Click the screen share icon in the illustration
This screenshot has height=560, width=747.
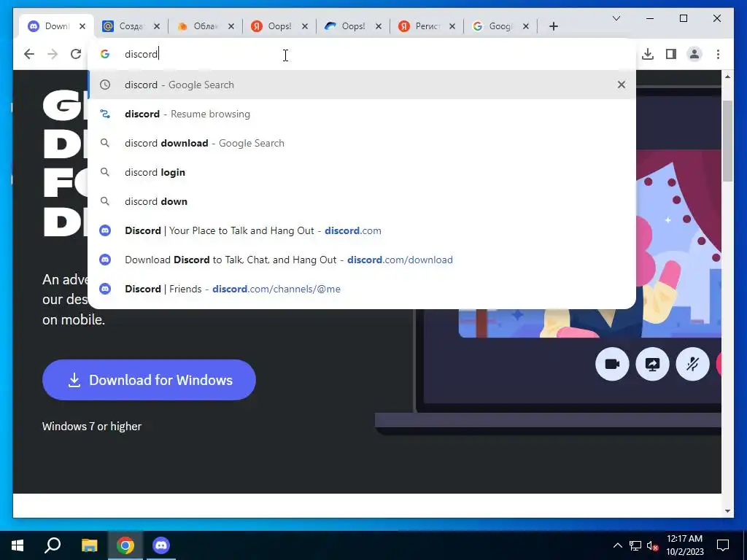(652, 365)
